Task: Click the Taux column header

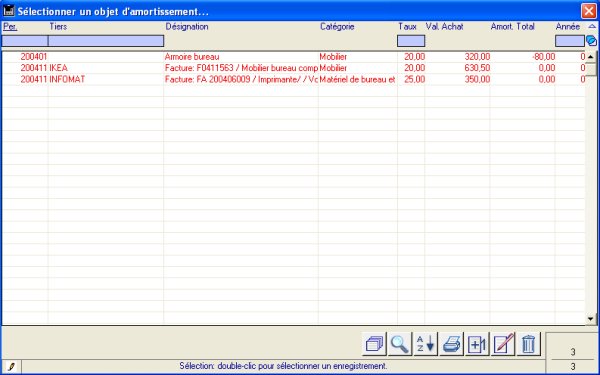Action: [x=407, y=27]
